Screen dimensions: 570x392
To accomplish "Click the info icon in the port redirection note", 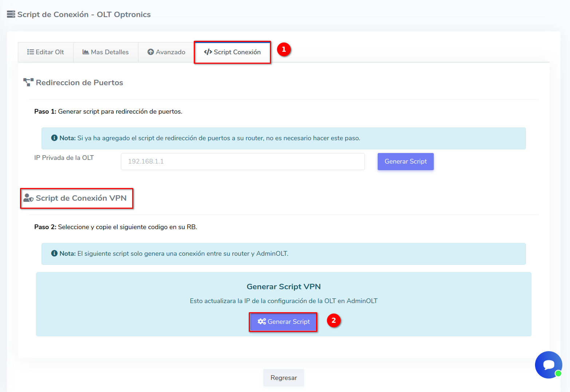I will point(54,138).
